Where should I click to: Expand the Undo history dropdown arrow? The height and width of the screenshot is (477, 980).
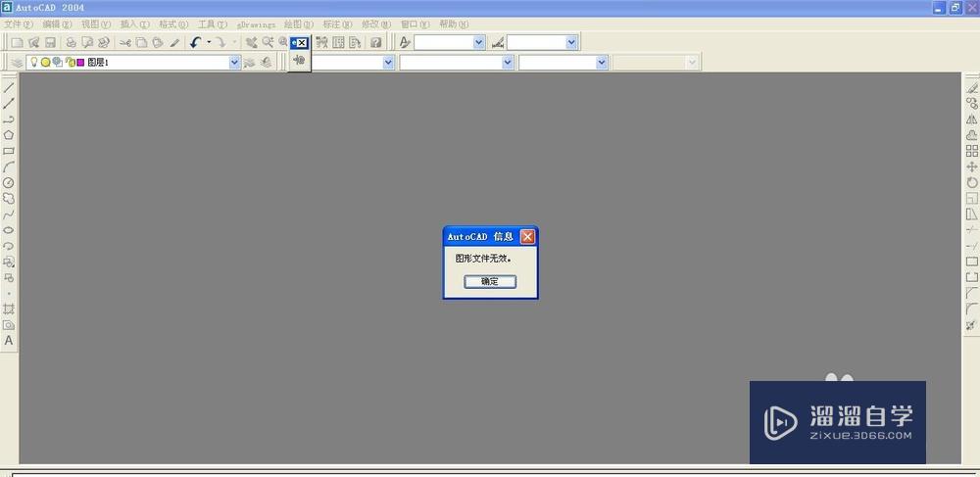click(209, 42)
